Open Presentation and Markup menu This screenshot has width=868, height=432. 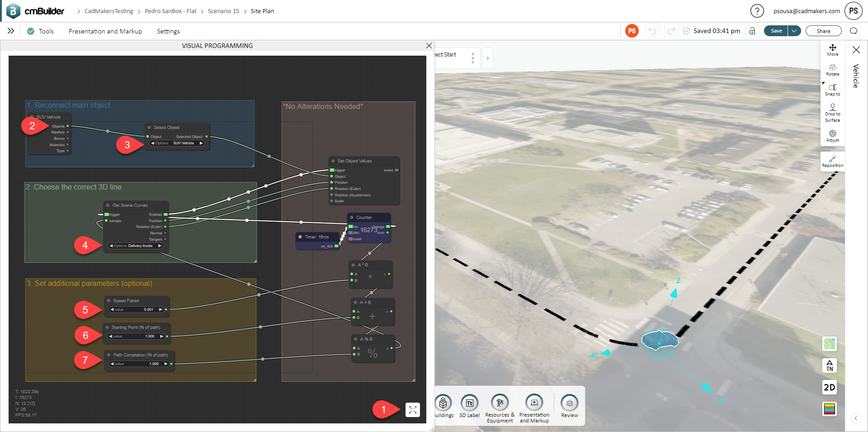[105, 31]
